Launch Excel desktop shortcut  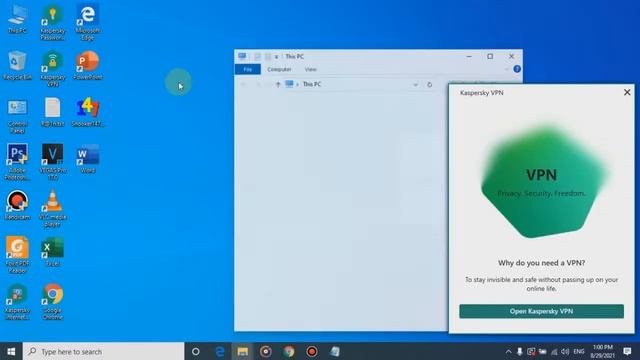tap(53, 252)
